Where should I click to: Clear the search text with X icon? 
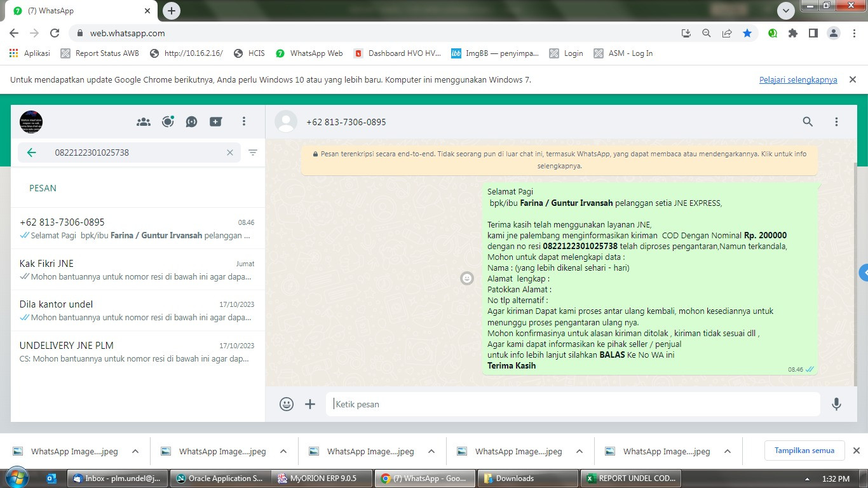tap(230, 152)
